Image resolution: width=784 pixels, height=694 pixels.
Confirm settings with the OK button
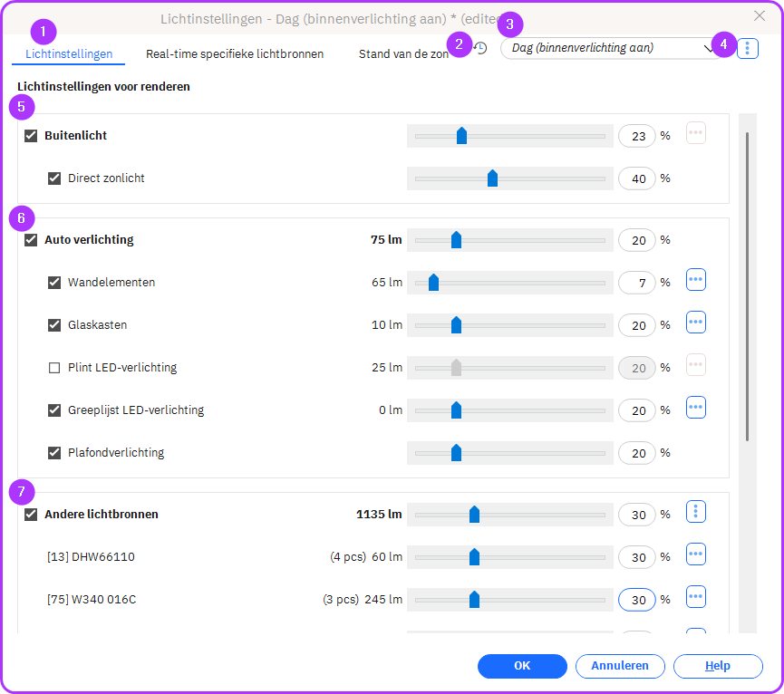[x=522, y=666]
